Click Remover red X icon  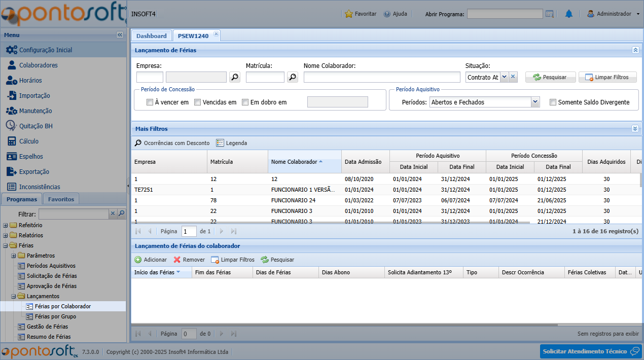pyautogui.click(x=177, y=260)
